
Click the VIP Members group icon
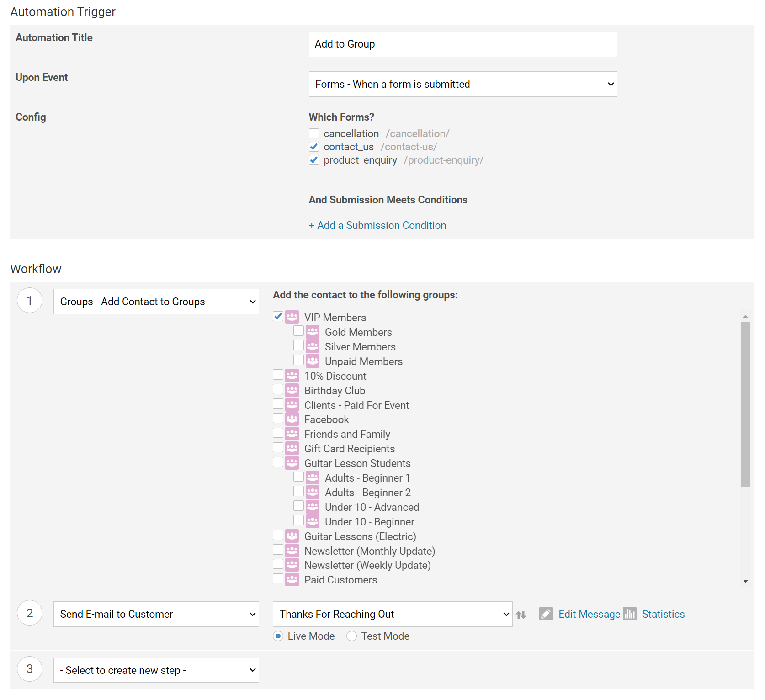292,317
